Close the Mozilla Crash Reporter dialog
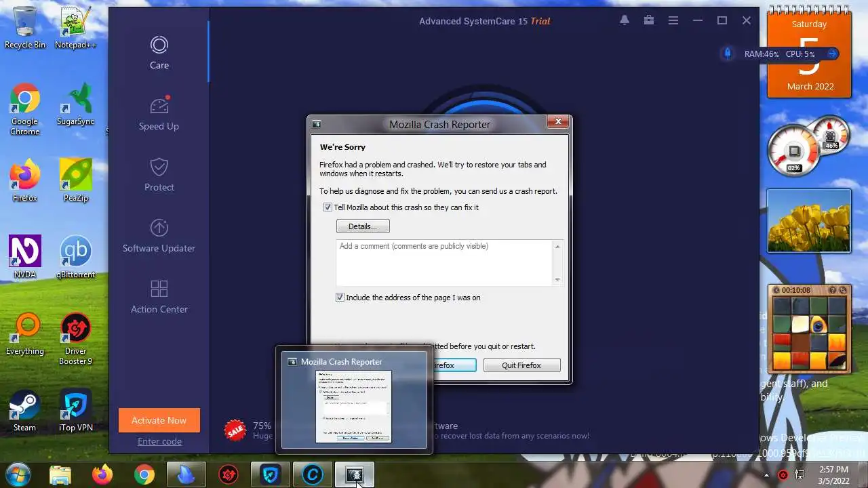This screenshot has width=868, height=488. (x=558, y=122)
